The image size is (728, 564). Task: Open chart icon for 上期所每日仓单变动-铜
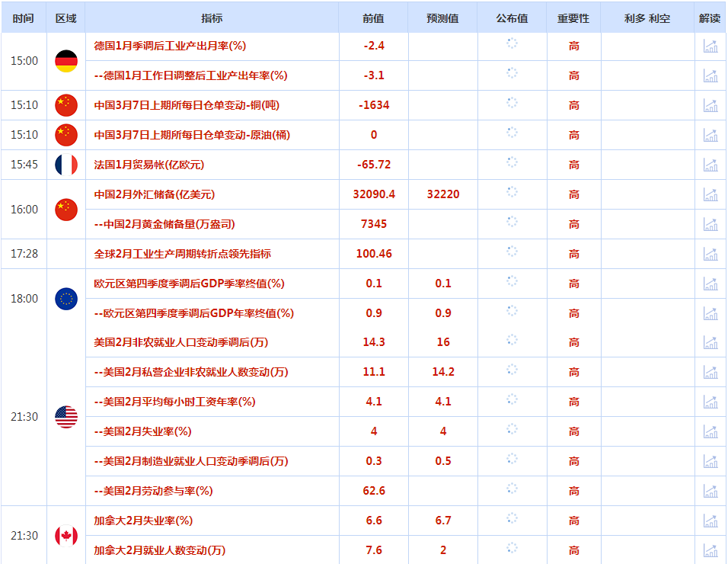710,105
